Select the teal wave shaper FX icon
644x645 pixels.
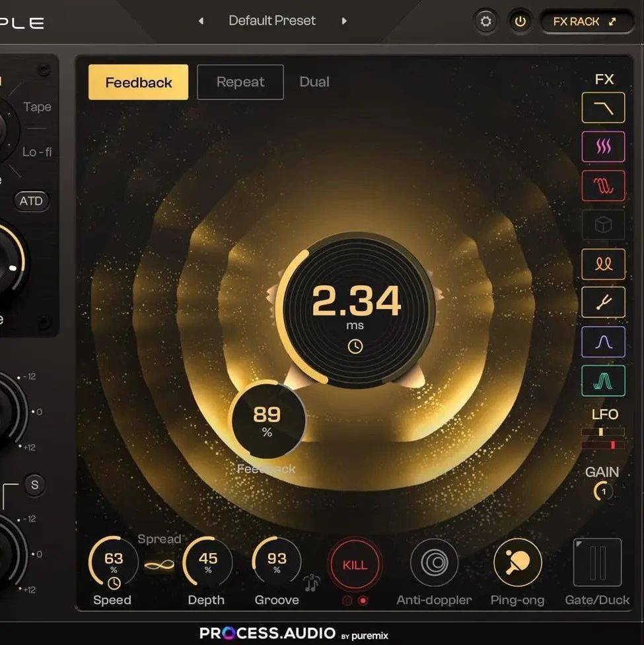pos(602,380)
